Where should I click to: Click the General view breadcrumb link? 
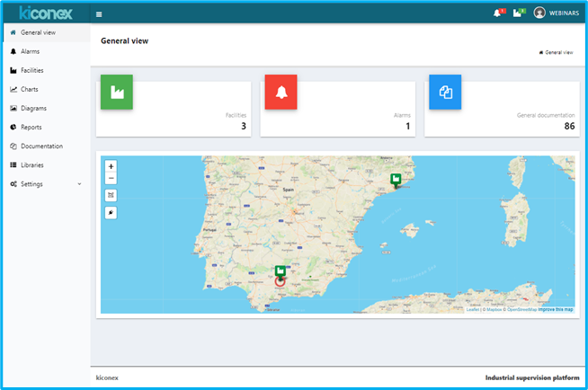click(x=557, y=52)
